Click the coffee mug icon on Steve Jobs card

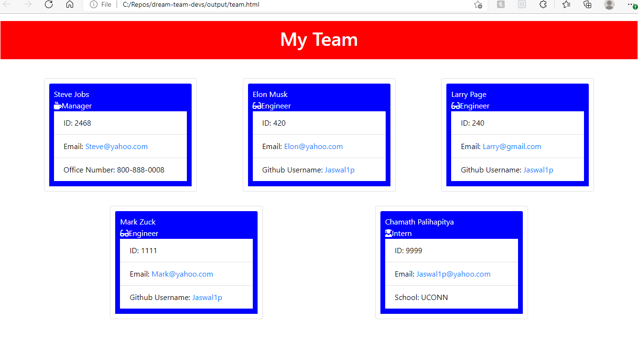click(x=57, y=105)
